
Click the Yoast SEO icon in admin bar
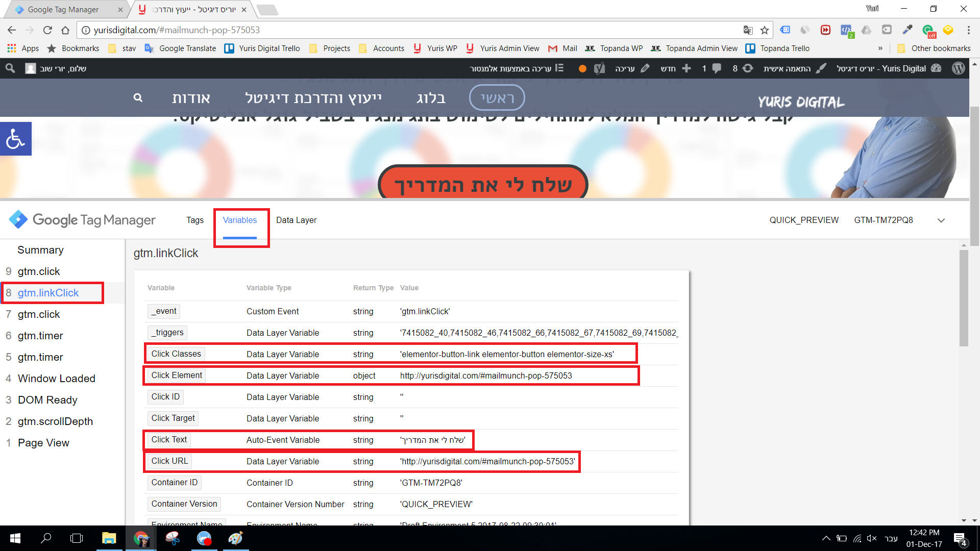pyautogui.click(x=599, y=68)
